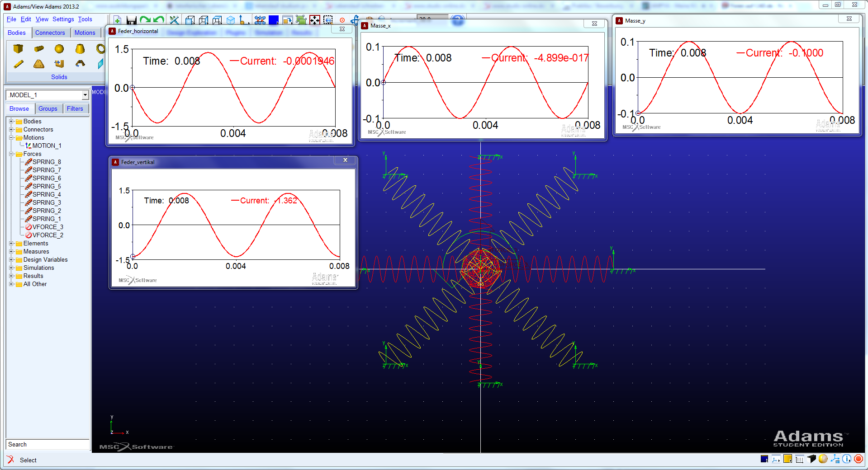Open the File menu
This screenshot has width=868, height=470.
[11, 19]
